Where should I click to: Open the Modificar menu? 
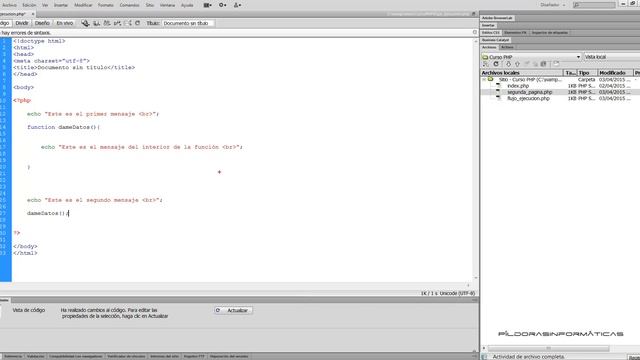click(x=83, y=5)
